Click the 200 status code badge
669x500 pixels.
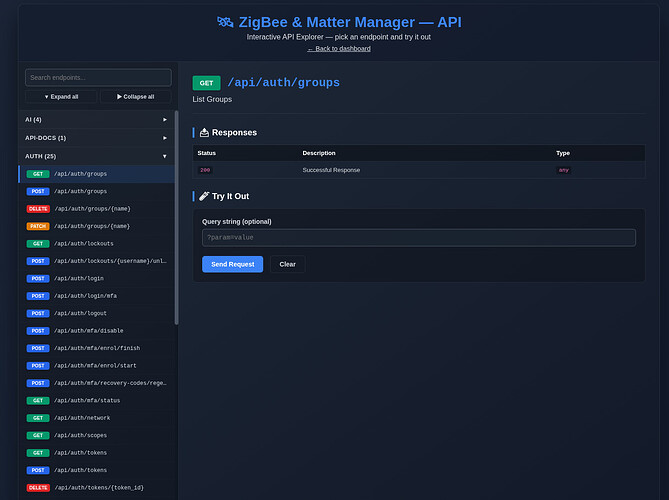(205, 170)
